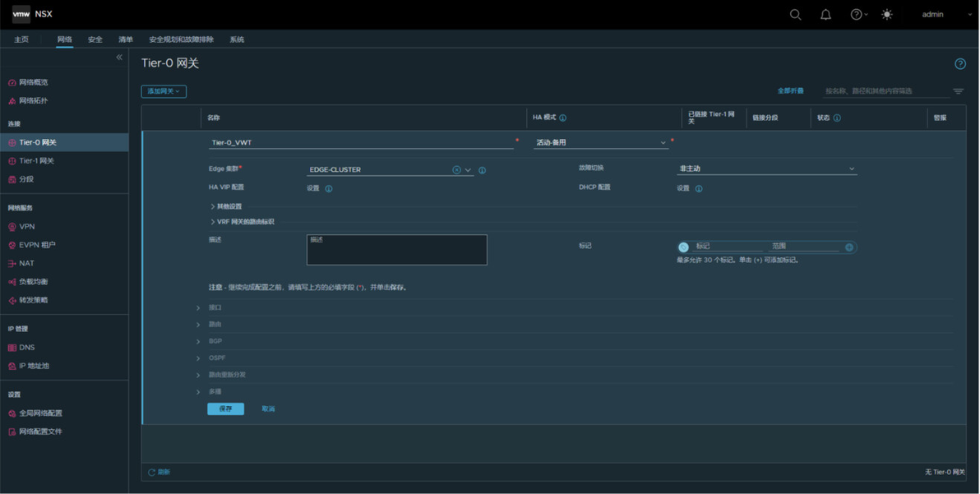Expand the 其他设置 section
980x494 pixels.
pos(225,206)
